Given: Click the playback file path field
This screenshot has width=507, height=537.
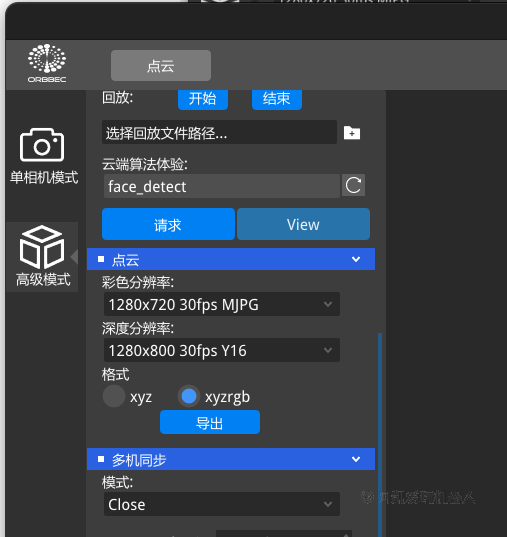Looking at the screenshot, I should [x=219, y=132].
